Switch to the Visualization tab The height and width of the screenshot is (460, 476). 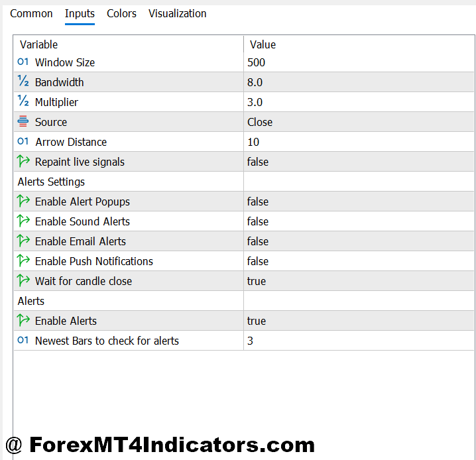[x=177, y=13]
